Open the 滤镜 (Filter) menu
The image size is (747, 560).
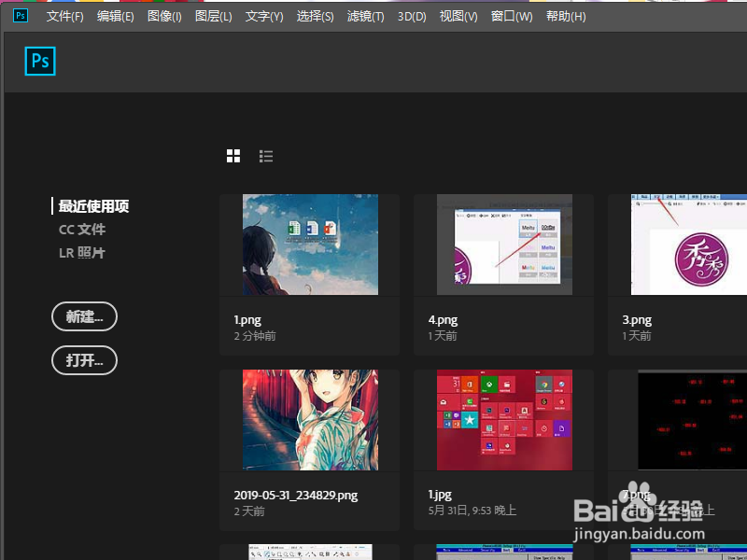364,16
